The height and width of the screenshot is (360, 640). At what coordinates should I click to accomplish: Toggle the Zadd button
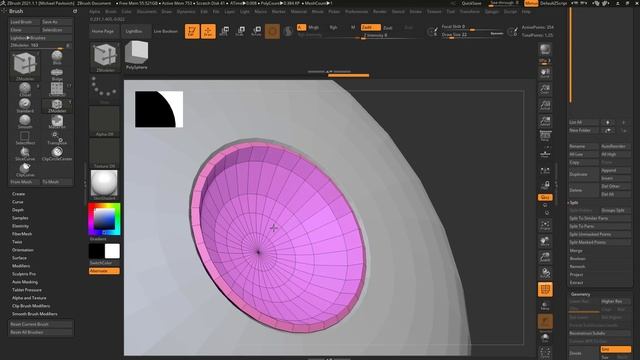pos(371,27)
